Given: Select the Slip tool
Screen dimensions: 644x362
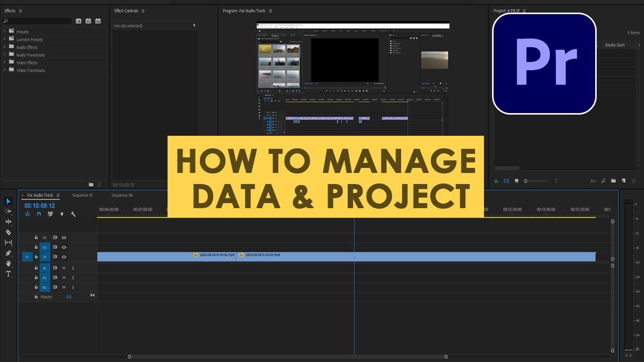Looking at the screenshot, I should point(9,242).
